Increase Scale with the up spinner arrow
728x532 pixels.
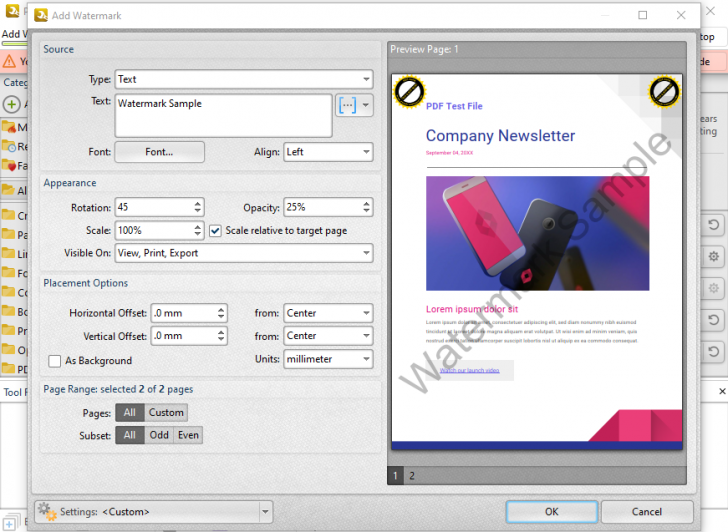click(x=198, y=227)
